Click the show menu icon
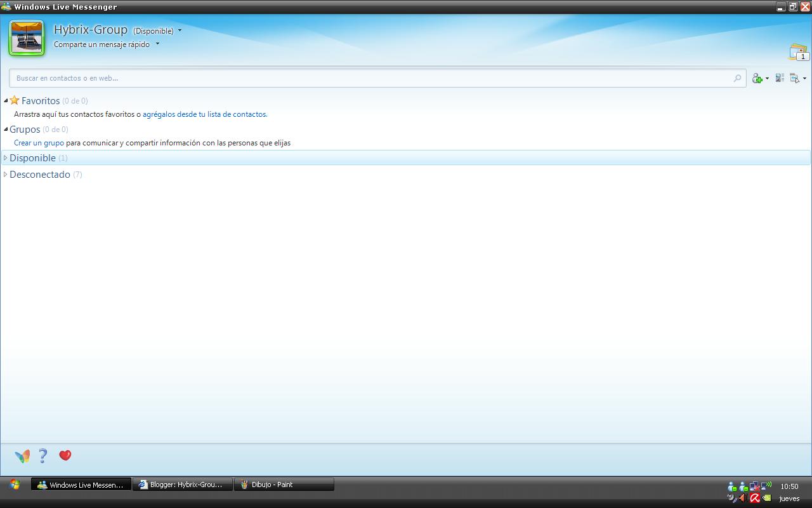Image resolution: width=812 pixels, height=508 pixels. coord(794,78)
